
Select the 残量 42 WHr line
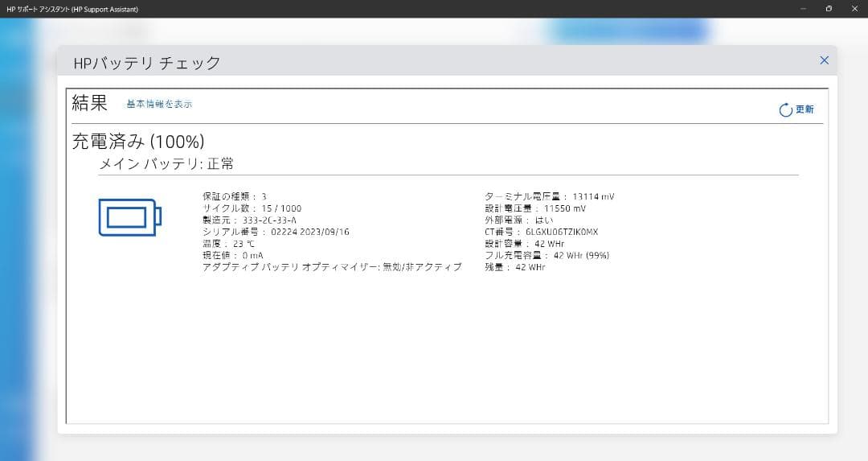click(x=515, y=266)
